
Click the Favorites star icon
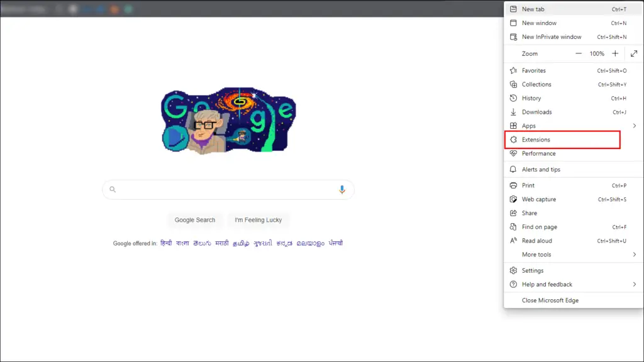pyautogui.click(x=513, y=70)
